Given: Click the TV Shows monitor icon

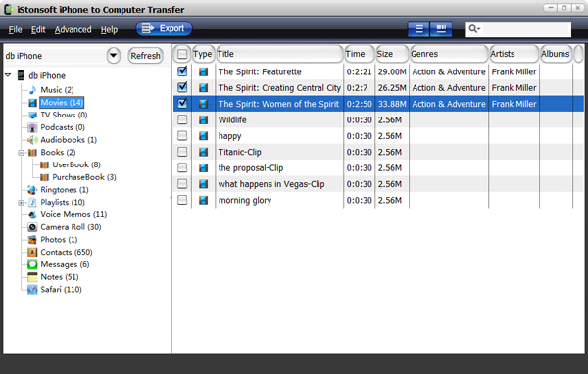Looking at the screenshot, I should tap(32, 115).
